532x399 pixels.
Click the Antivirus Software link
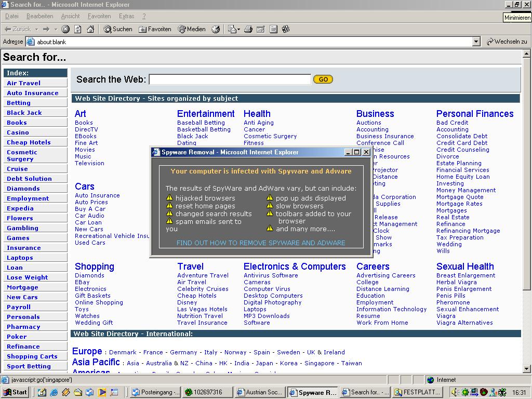click(x=271, y=275)
